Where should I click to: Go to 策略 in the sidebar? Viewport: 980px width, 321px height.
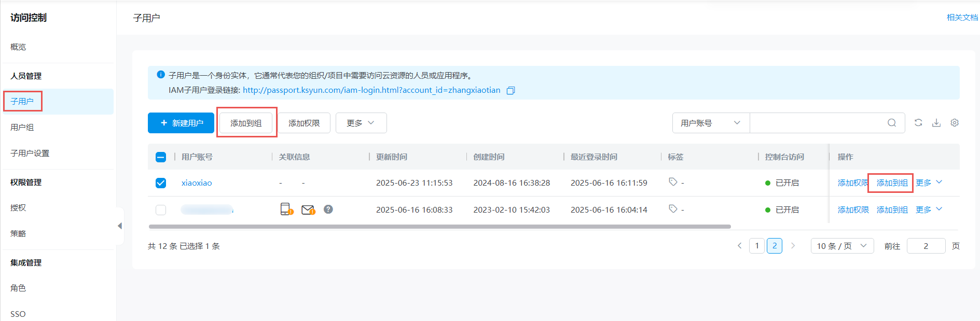pyautogui.click(x=18, y=233)
